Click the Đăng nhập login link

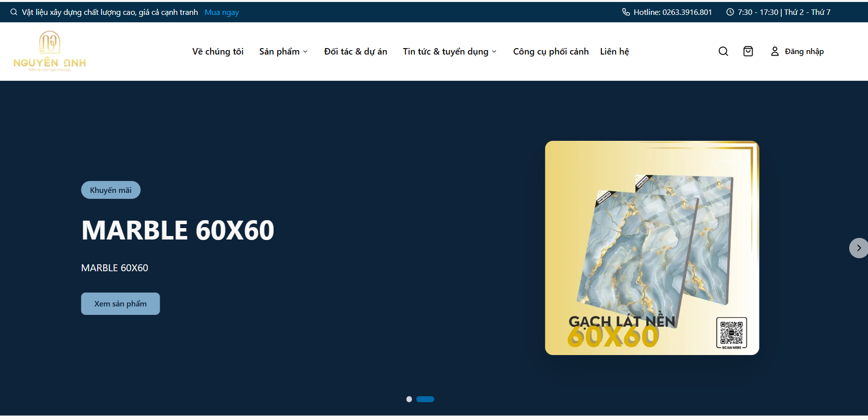tap(804, 52)
